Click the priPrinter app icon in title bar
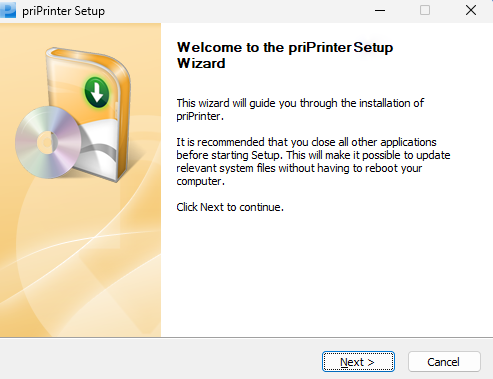 click(8, 10)
